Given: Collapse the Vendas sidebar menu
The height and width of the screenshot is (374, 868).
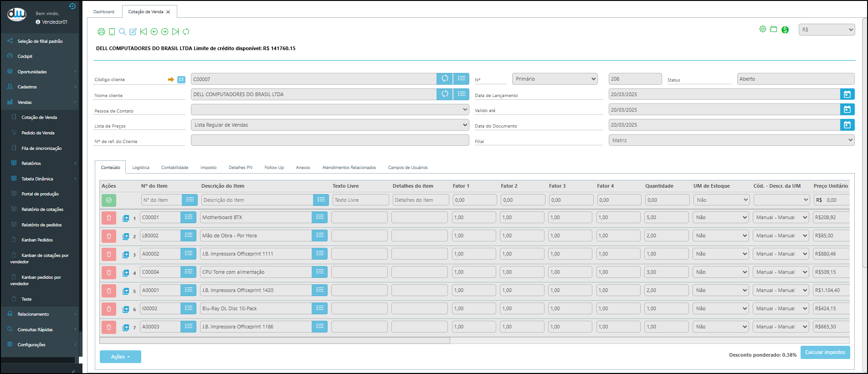Looking at the screenshot, I should click(x=40, y=102).
